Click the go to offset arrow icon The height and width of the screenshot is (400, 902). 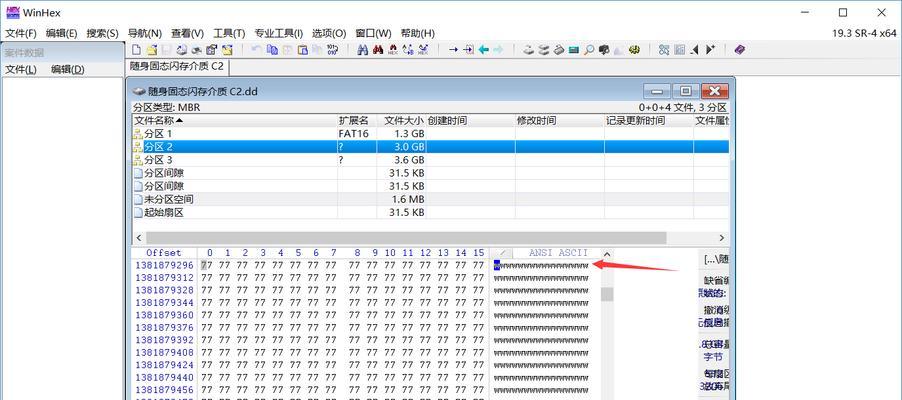pos(453,49)
